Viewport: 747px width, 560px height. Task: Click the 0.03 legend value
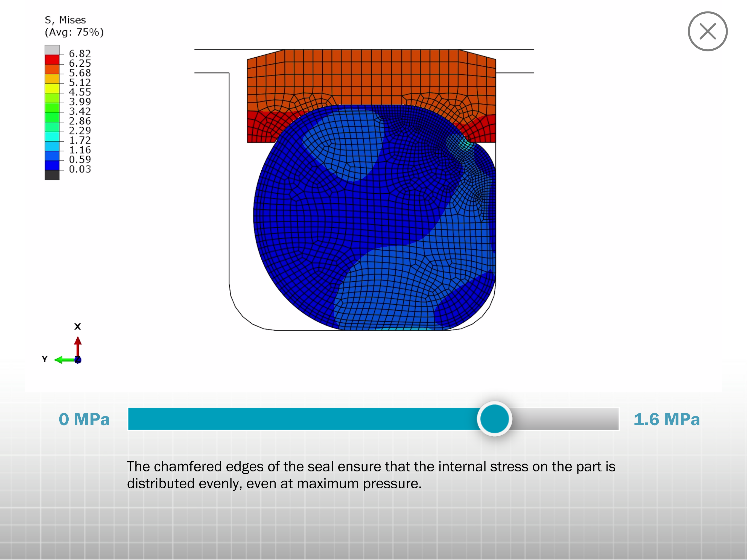(80, 169)
